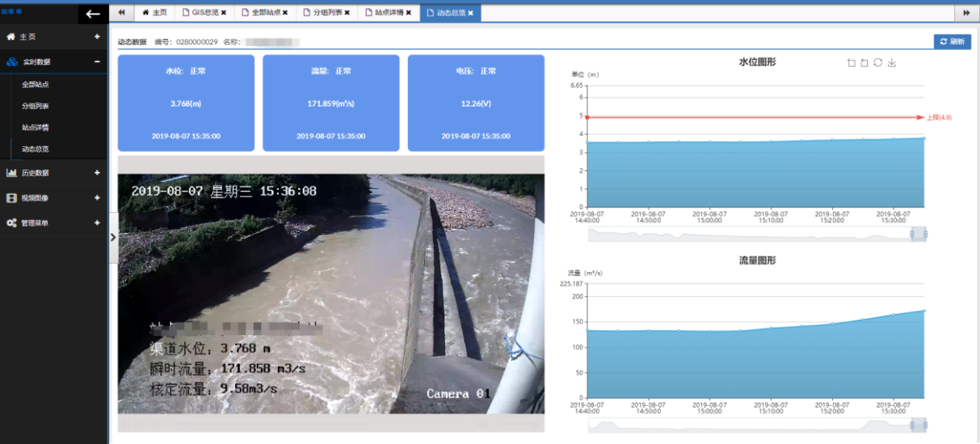
Task: Open 站点详情 in the sidebar
Action: pyautogui.click(x=36, y=128)
